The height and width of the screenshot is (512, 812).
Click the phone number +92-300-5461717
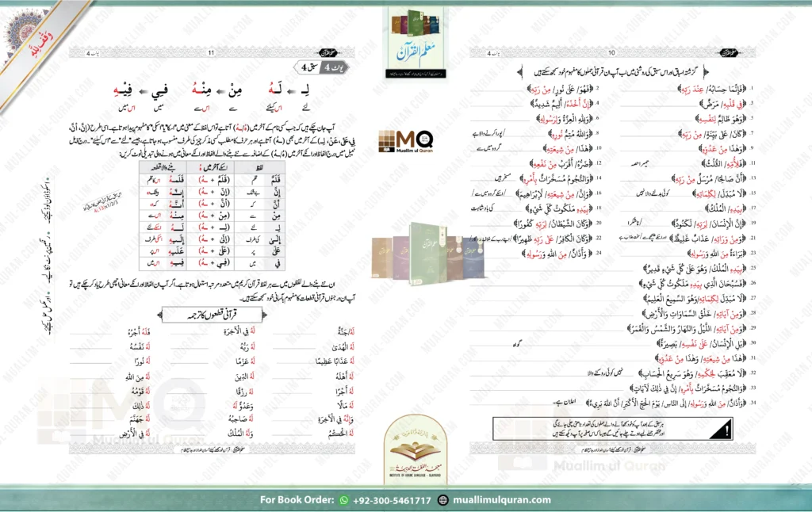(393, 500)
